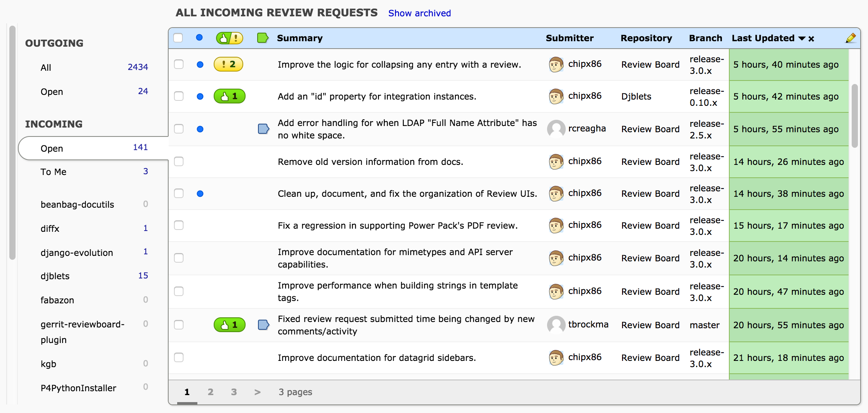Click the diff column header icon
868x413 pixels.
pyautogui.click(x=263, y=38)
